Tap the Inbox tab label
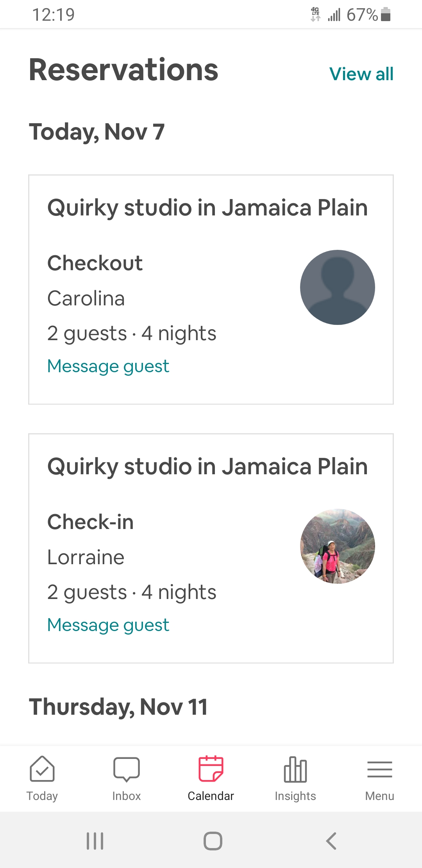Image resolution: width=422 pixels, height=868 pixels. (126, 796)
